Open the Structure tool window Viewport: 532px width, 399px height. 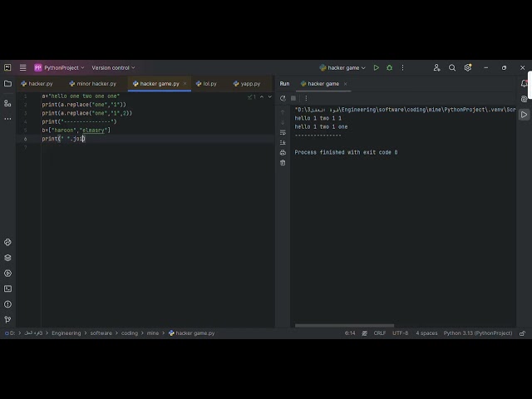[x=7, y=103]
